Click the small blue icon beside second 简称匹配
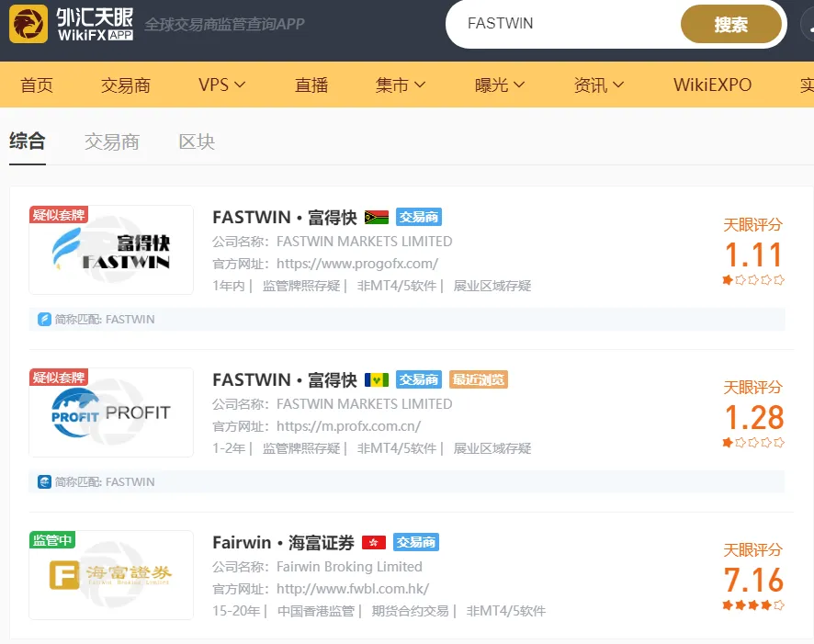814x644 pixels. point(44,481)
